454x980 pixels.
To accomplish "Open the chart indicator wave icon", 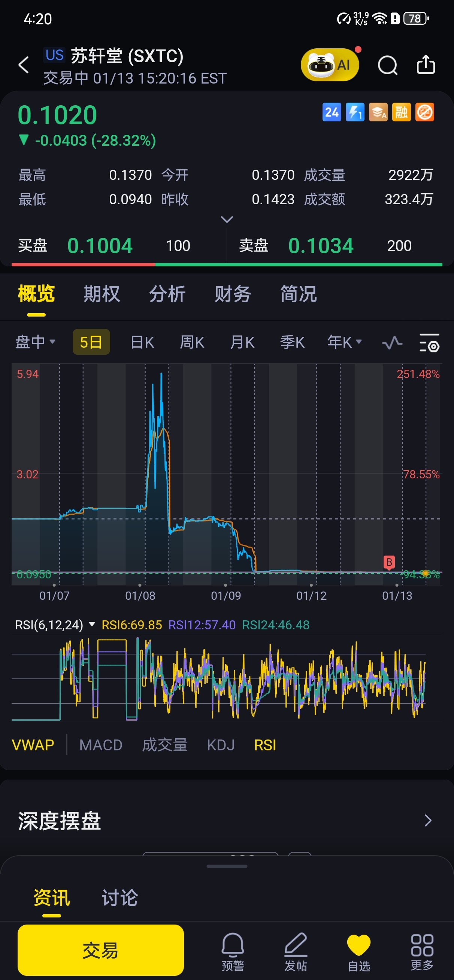I will point(392,342).
